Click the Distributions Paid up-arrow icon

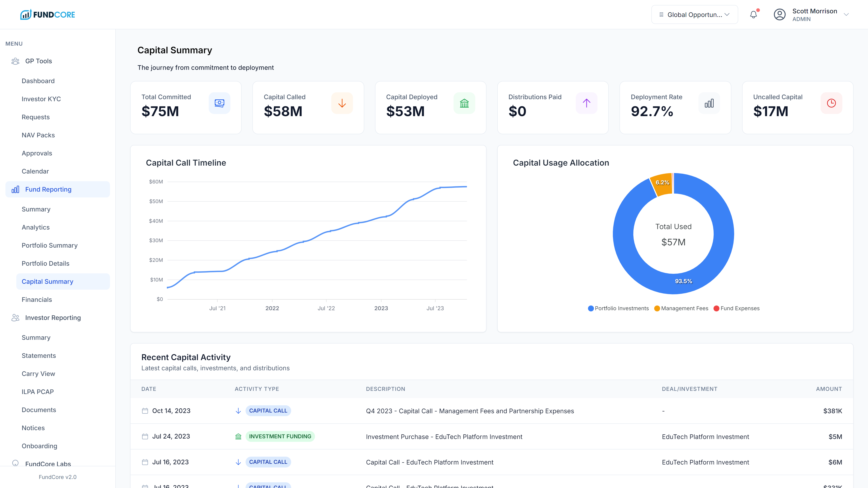click(x=586, y=103)
